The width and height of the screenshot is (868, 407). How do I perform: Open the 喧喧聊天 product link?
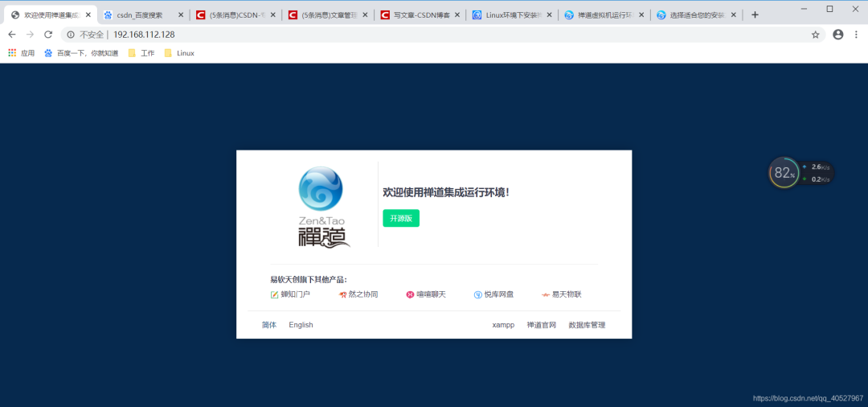426,294
